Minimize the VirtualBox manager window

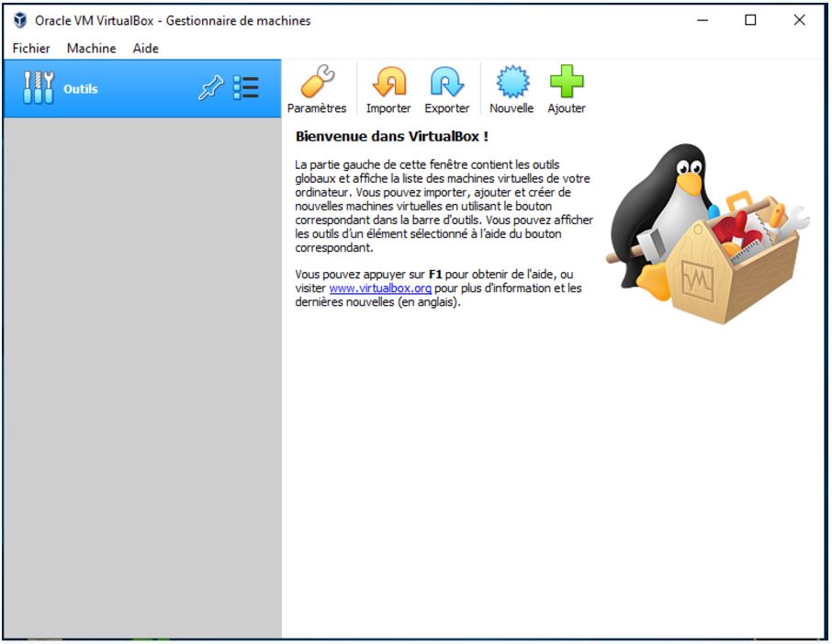pyautogui.click(x=703, y=20)
